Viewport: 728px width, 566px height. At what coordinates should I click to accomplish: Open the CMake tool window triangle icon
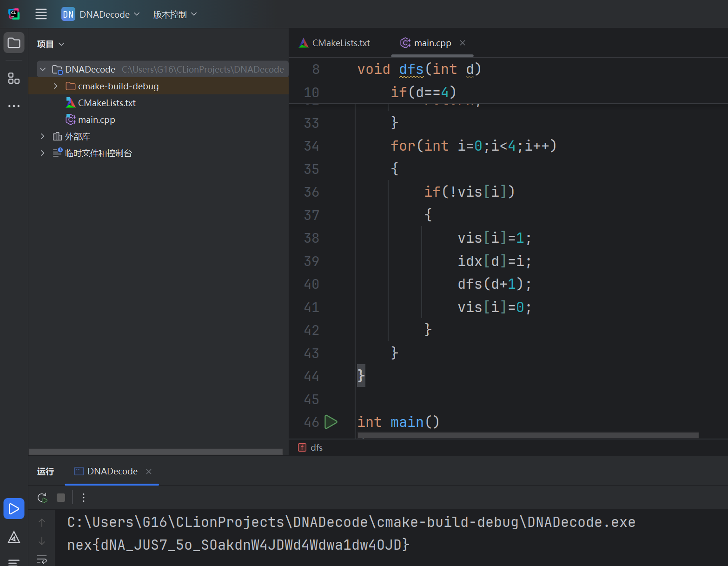click(x=14, y=538)
